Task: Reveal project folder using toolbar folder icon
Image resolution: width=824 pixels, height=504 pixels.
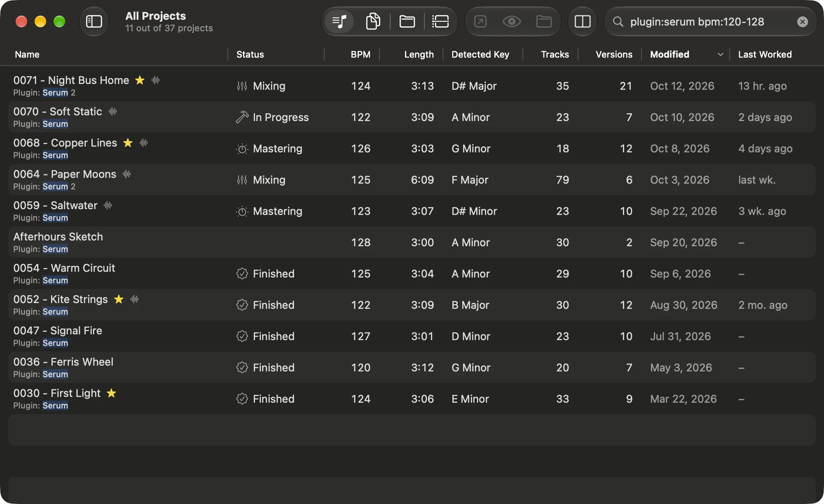Action: 544,21
